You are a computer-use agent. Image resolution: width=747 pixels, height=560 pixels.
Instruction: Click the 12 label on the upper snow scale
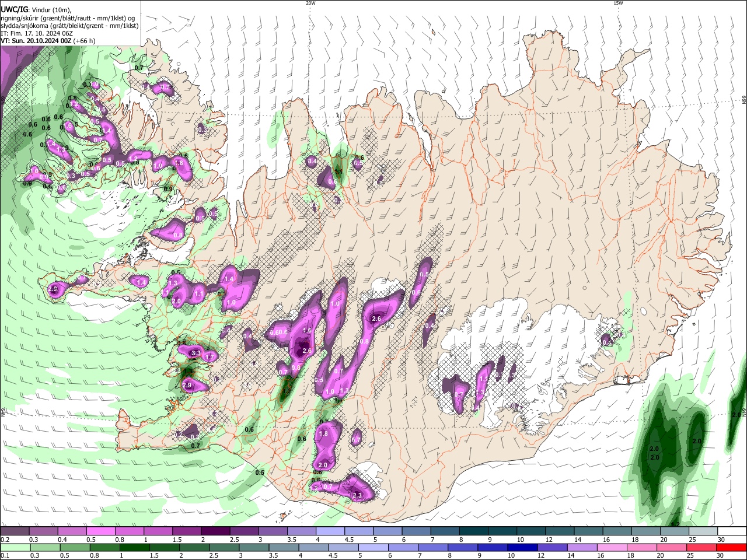pos(549,540)
